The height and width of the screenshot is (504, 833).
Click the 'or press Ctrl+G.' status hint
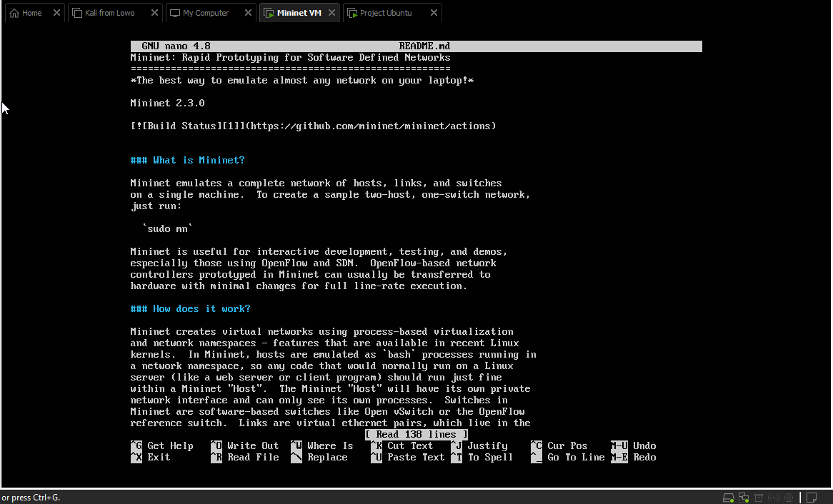[31, 498]
